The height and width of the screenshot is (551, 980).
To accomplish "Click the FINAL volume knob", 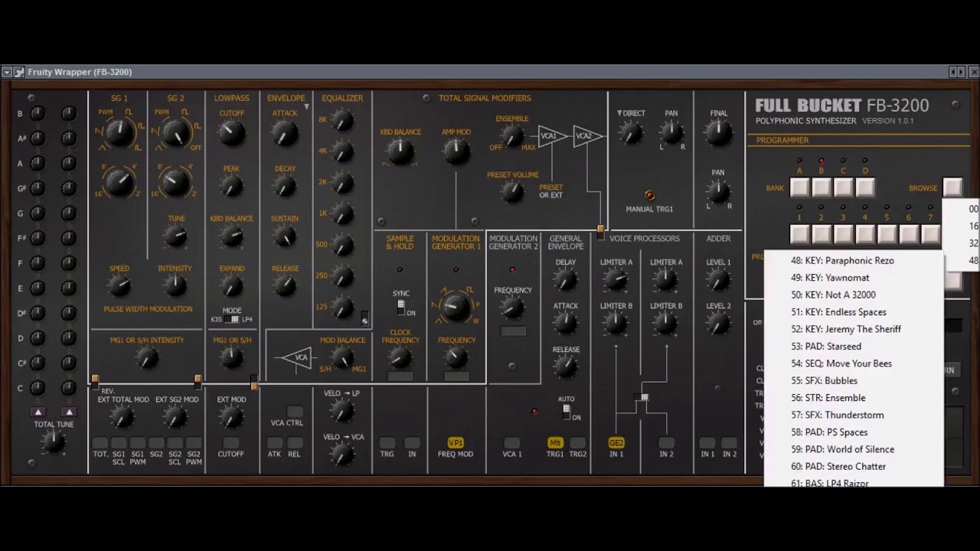I will tap(718, 133).
